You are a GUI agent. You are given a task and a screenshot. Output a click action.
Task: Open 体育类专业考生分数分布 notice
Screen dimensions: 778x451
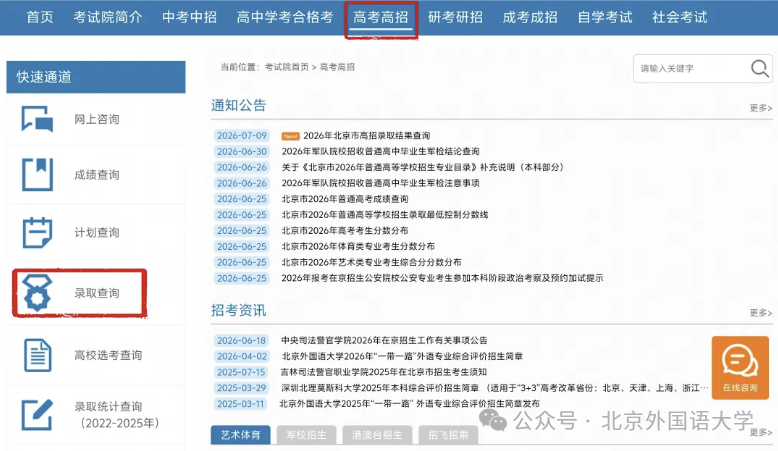tap(358, 247)
